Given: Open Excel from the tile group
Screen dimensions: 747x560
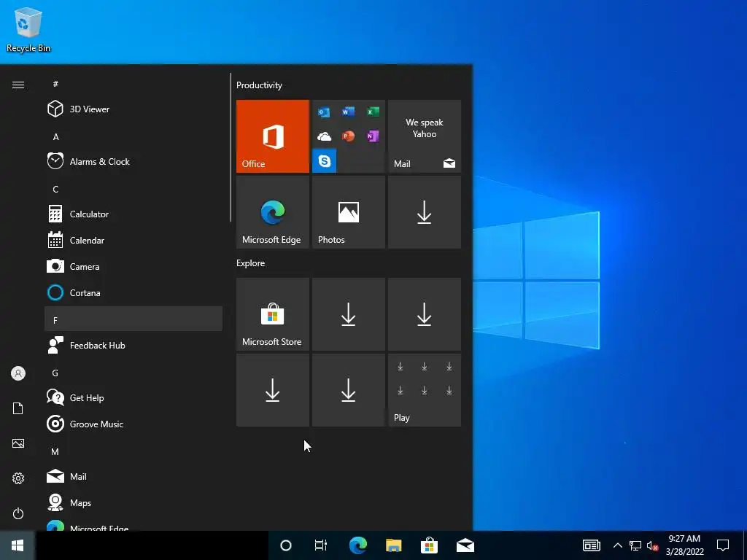Looking at the screenshot, I should tap(373, 112).
